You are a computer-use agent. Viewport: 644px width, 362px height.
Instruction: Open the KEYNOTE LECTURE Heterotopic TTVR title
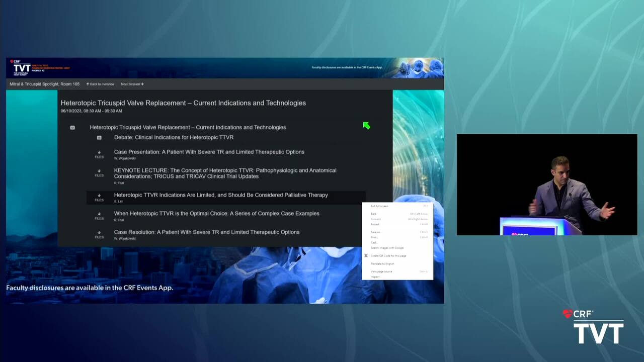[x=225, y=173]
